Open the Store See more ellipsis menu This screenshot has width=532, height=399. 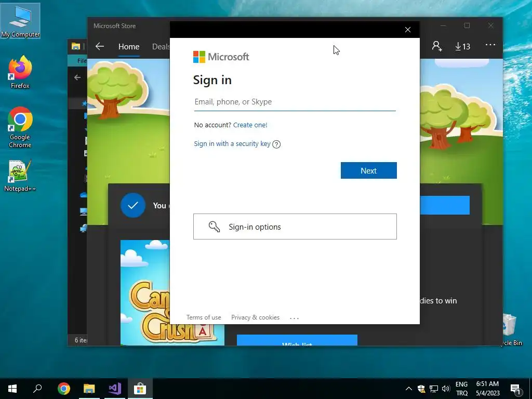490,45
